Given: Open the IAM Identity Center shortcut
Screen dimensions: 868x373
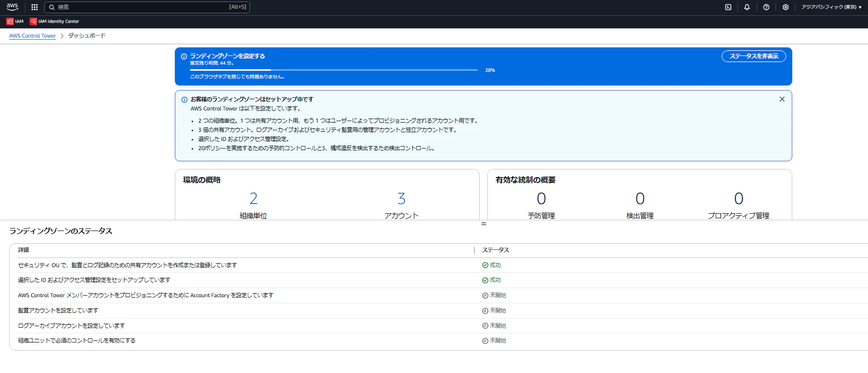Looking at the screenshot, I should click(x=54, y=21).
